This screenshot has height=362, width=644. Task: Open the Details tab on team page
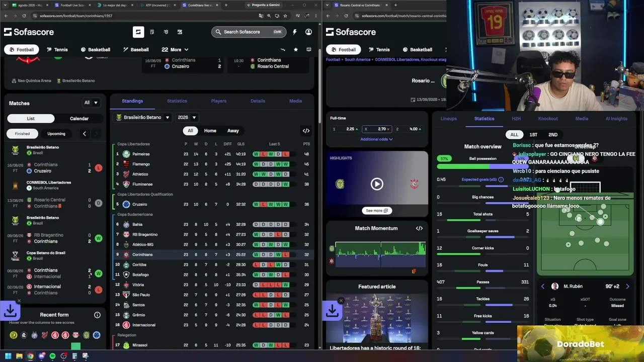[258, 101]
